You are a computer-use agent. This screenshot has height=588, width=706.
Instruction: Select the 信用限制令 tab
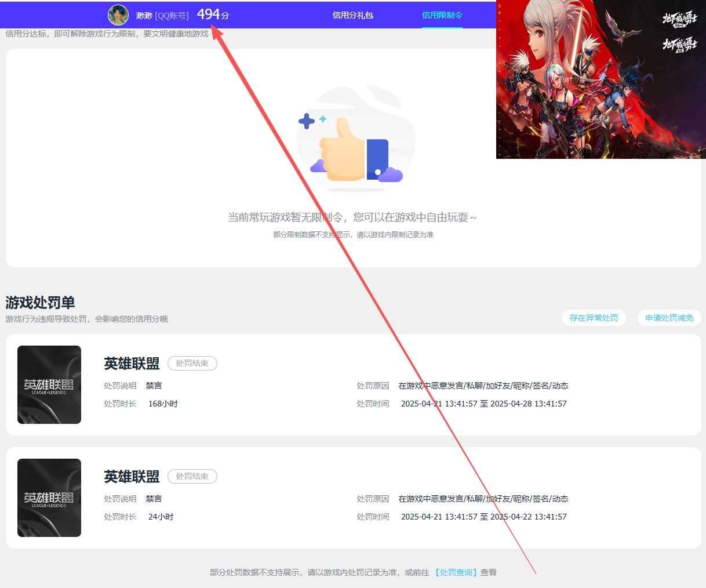pyautogui.click(x=442, y=15)
